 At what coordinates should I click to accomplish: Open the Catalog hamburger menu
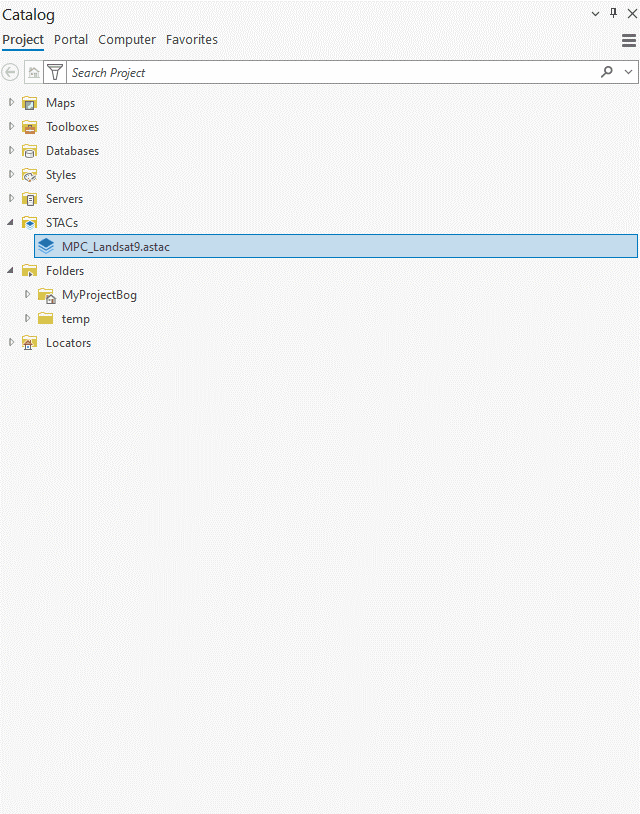pyautogui.click(x=629, y=40)
